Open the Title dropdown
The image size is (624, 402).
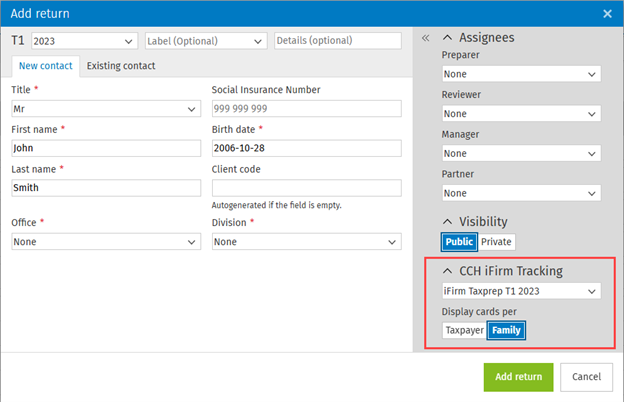pyautogui.click(x=106, y=109)
